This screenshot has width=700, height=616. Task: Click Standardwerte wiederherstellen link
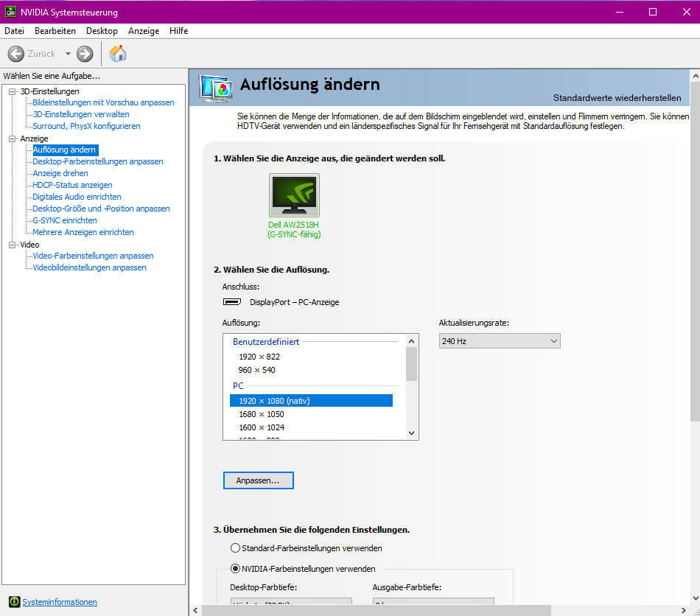[617, 98]
